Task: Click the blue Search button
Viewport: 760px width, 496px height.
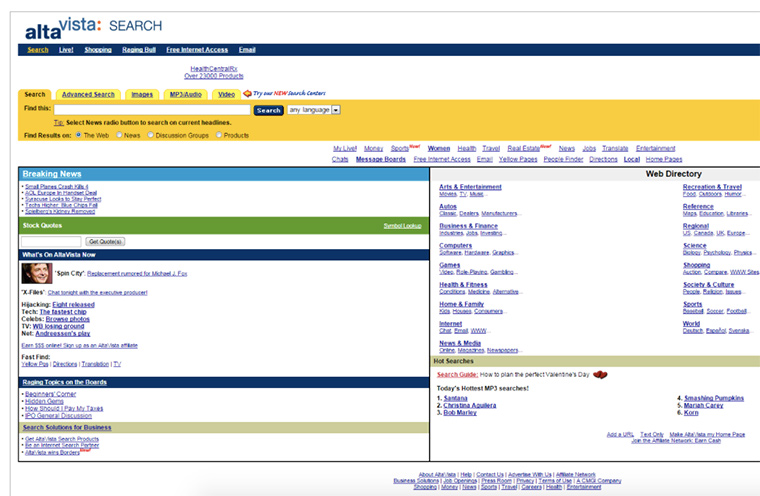Action: pos(269,111)
